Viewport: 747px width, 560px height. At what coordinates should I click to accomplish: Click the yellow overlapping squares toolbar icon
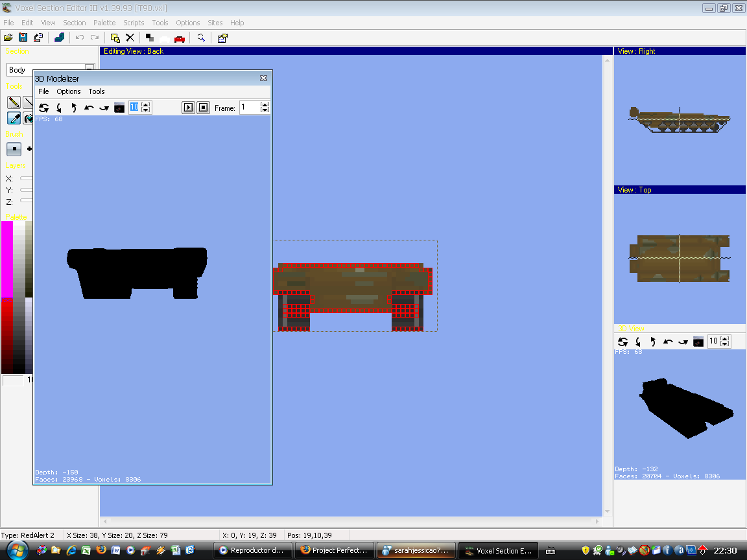(x=115, y=38)
